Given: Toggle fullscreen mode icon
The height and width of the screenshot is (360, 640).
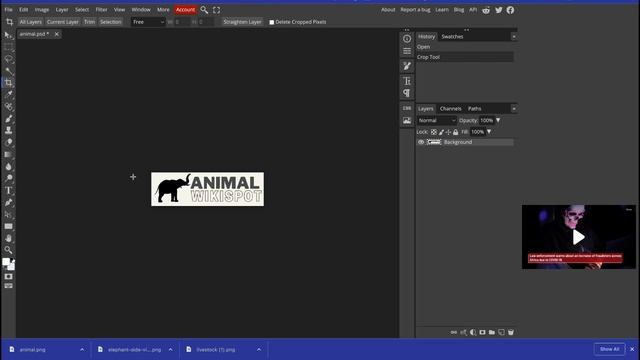Looking at the screenshot, I should pyautogui.click(x=216, y=10).
